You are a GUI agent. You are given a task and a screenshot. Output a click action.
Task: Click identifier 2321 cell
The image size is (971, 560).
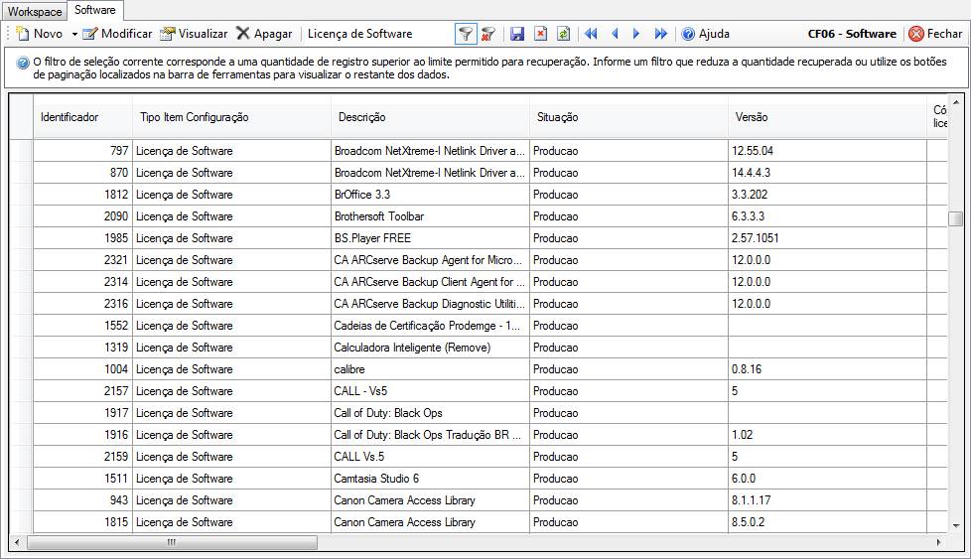83,259
